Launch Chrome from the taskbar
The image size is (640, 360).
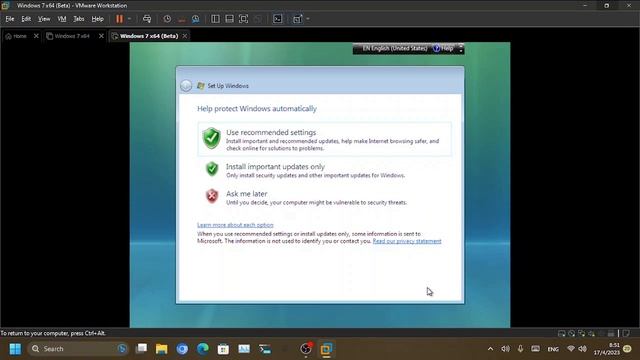[182, 349]
